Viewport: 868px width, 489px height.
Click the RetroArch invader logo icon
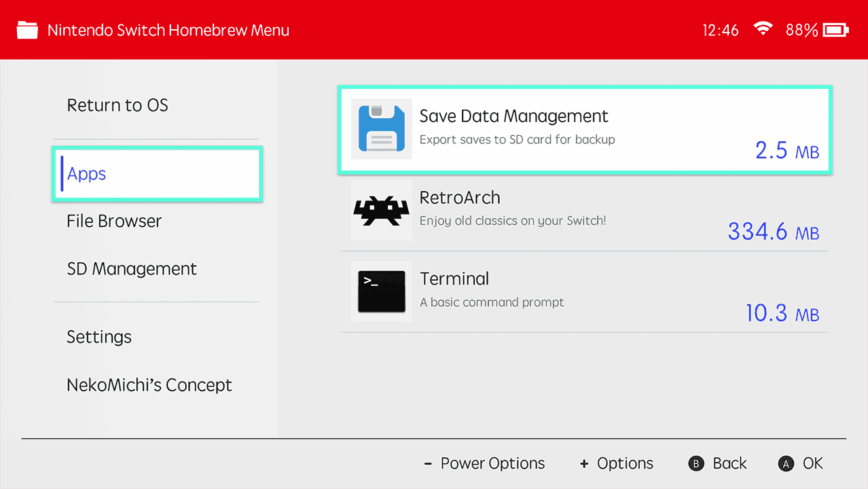382,210
